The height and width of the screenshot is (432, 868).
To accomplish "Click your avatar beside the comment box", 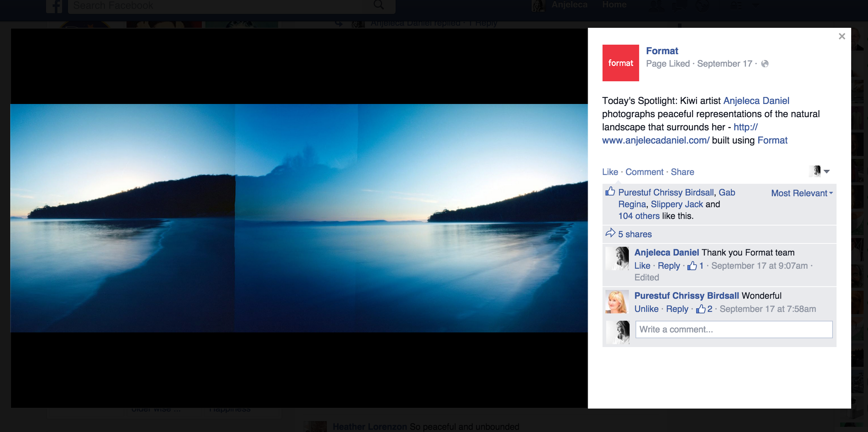I will pyautogui.click(x=618, y=332).
